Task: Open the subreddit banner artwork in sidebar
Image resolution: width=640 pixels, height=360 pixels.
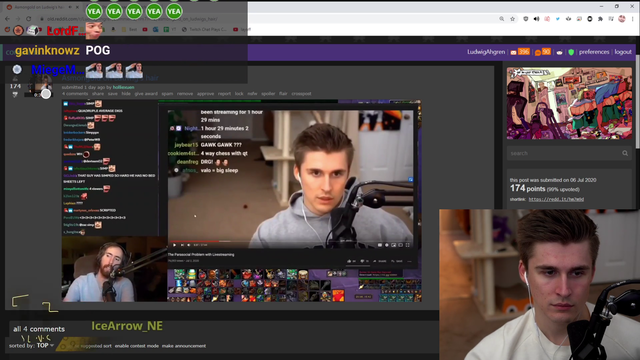Action: point(569,103)
